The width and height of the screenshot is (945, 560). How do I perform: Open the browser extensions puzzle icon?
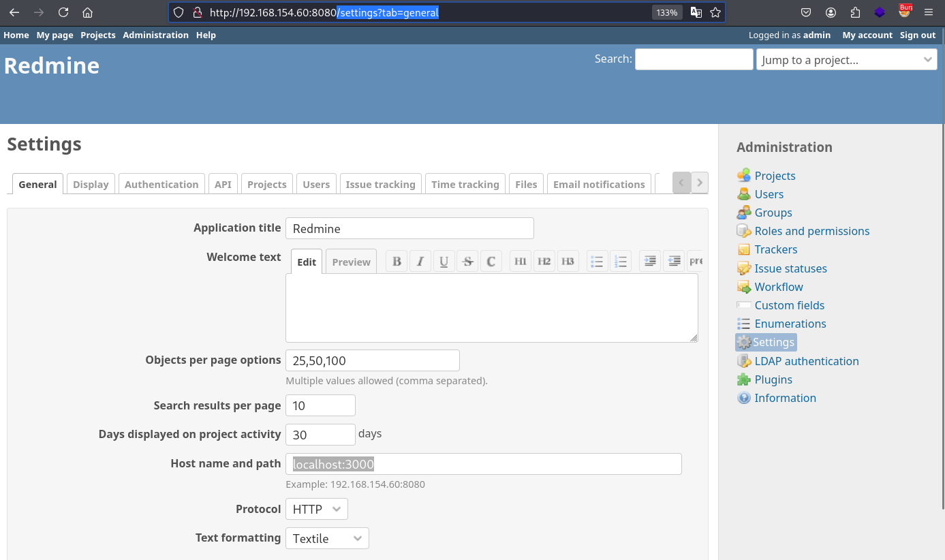(x=855, y=12)
